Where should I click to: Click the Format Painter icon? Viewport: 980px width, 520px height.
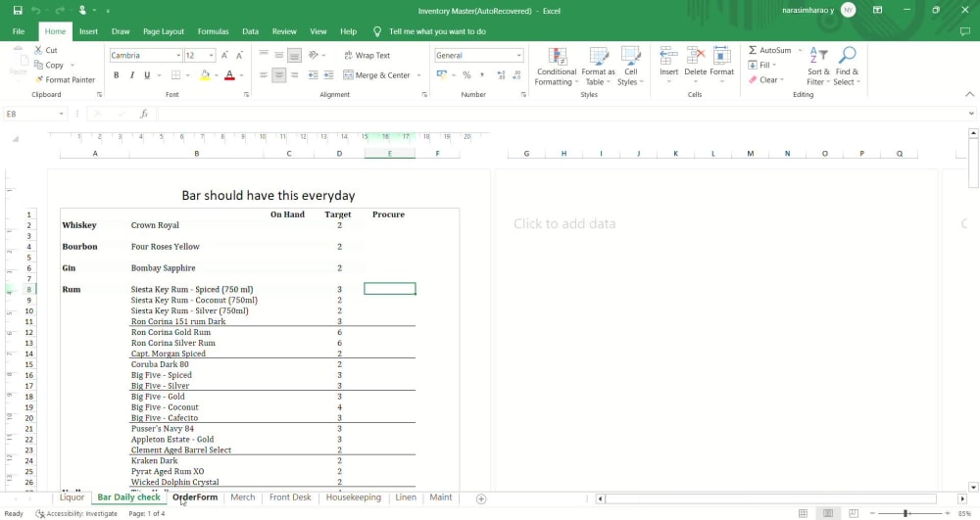coord(39,80)
